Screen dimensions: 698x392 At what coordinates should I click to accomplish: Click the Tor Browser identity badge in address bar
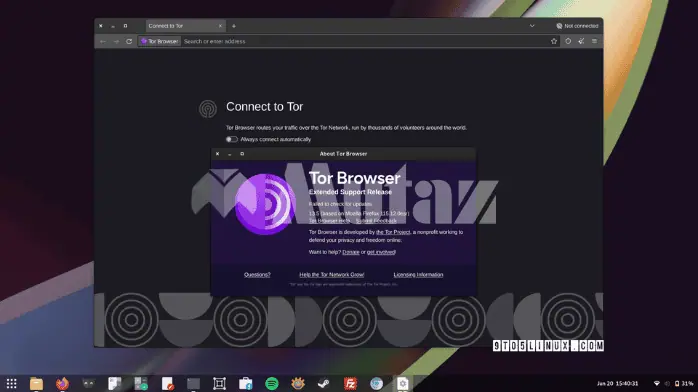coord(159,41)
